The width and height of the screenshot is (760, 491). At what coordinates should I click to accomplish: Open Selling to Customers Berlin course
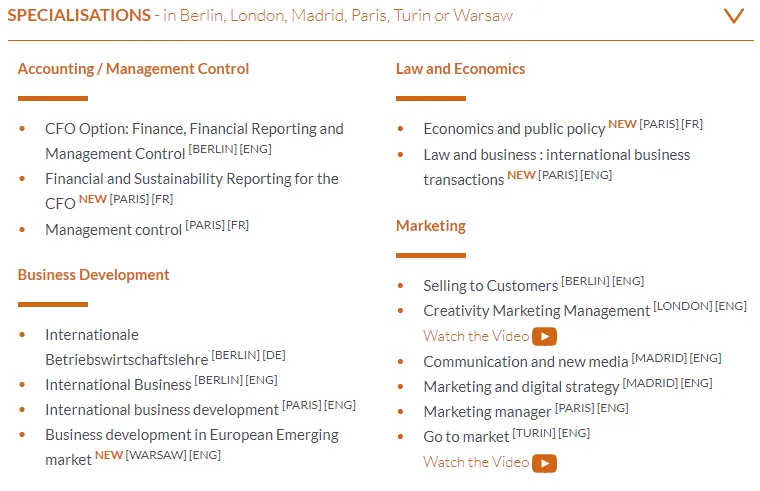490,286
